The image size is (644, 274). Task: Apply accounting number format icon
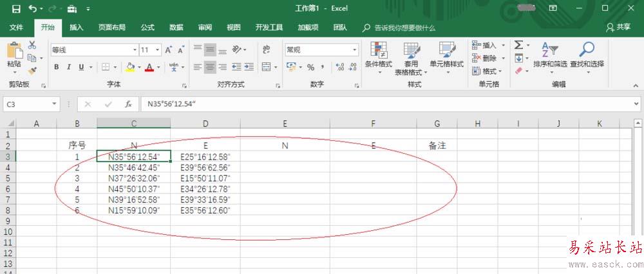(291, 67)
